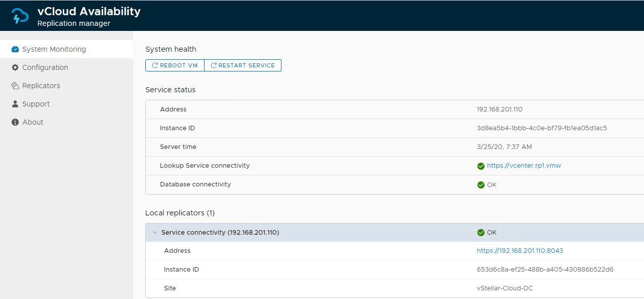This screenshot has height=299, width=644.
Task: Click the green OK check for Database connectivity
Action: click(x=480, y=185)
